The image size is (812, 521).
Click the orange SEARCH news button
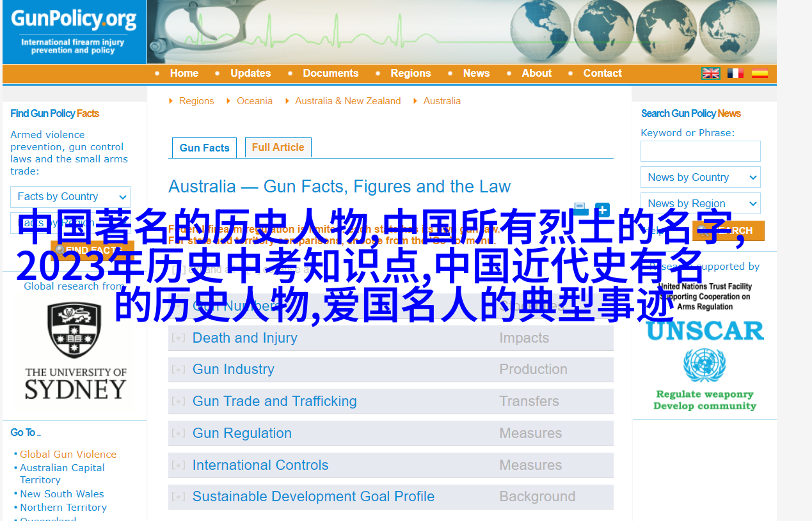coord(728,231)
